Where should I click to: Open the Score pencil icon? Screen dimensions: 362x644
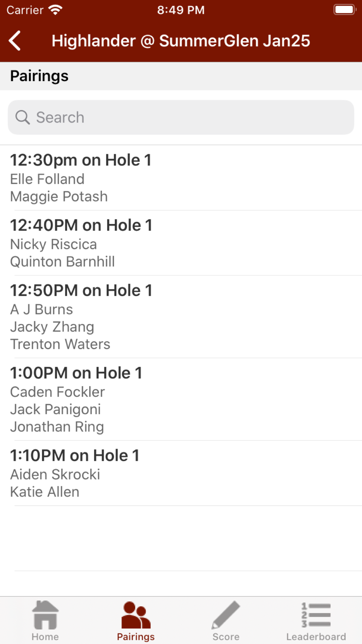click(x=226, y=615)
